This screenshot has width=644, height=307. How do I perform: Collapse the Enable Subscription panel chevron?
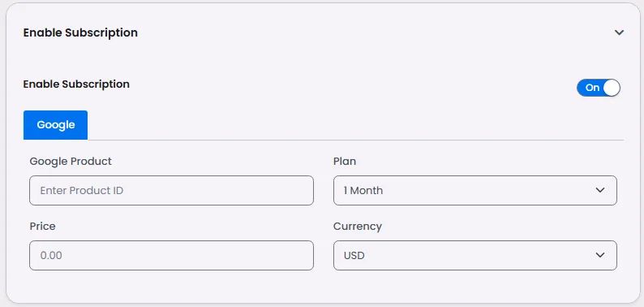coord(619,32)
